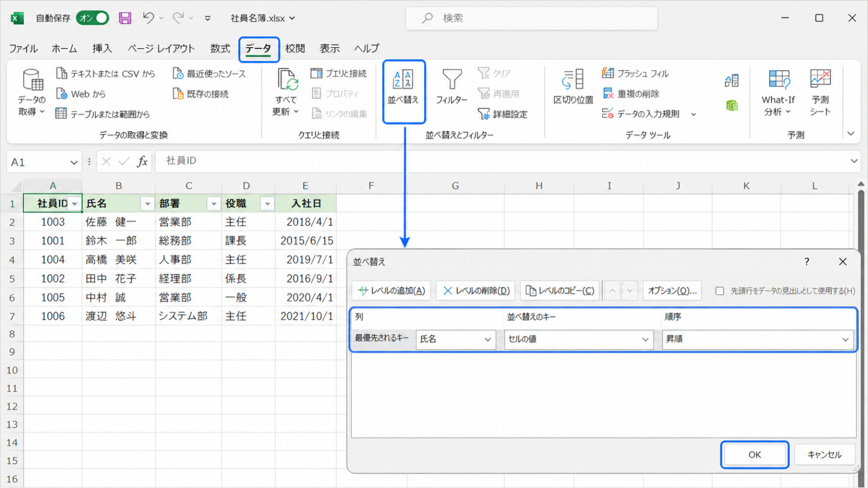Toggle the 自動保存 switch

(x=92, y=18)
